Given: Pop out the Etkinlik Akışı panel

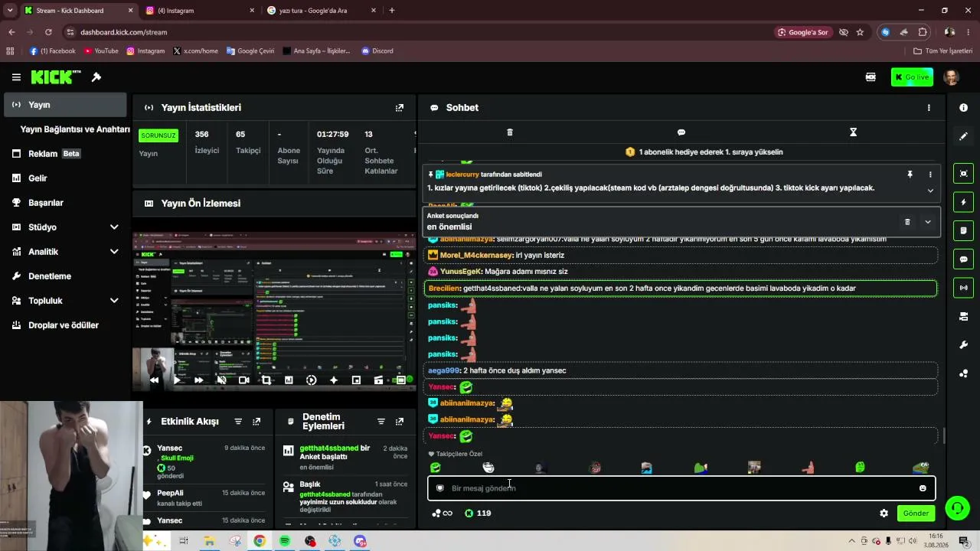Looking at the screenshot, I should tap(256, 422).
